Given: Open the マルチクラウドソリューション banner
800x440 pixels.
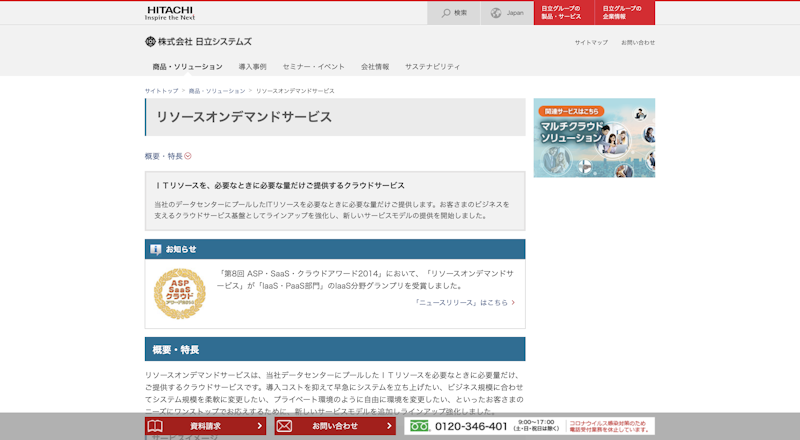Looking at the screenshot, I should tap(594, 138).
